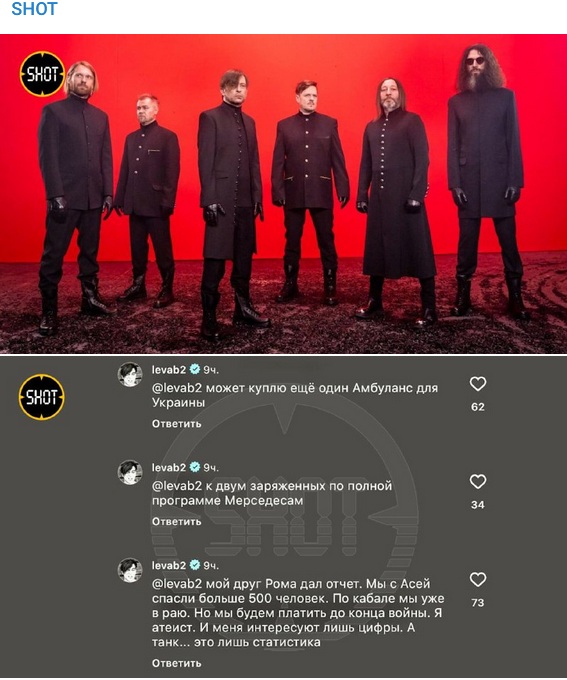The width and height of the screenshot is (567, 680).
Task: Click the SHOT logo badge beside comments
Action: [x=42, y=397]
